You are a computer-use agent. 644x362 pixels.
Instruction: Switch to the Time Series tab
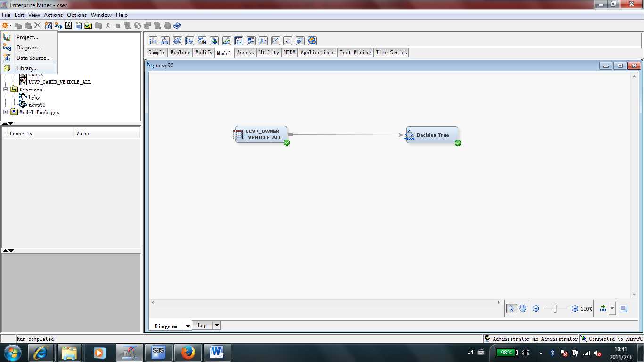click(391, 52)
